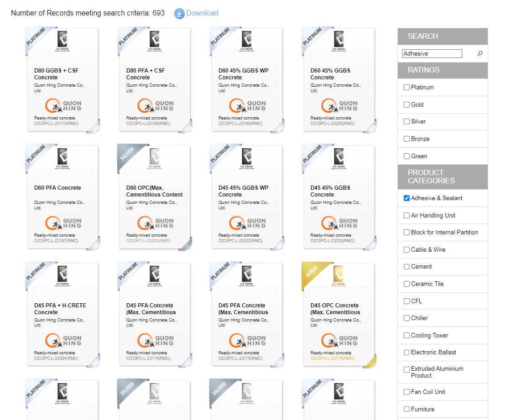Enable the Platinum rating checkbox

tap(407, 88)
